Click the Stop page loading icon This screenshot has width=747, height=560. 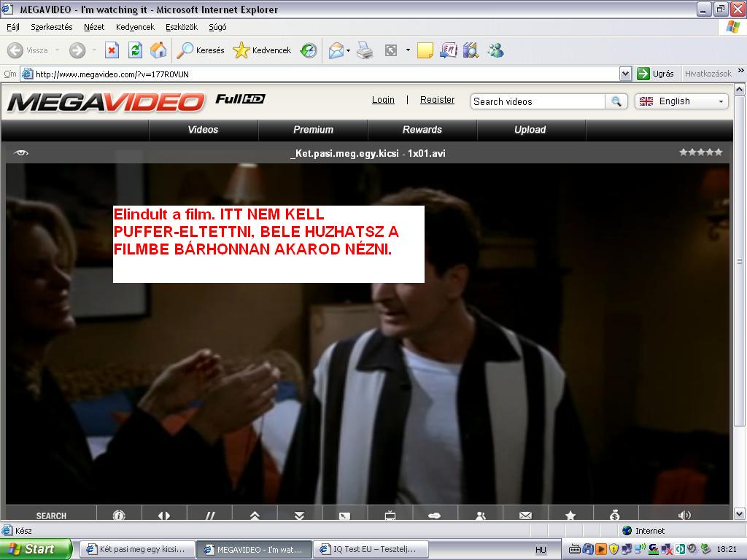pyautogui.click(x=112, y=50)
